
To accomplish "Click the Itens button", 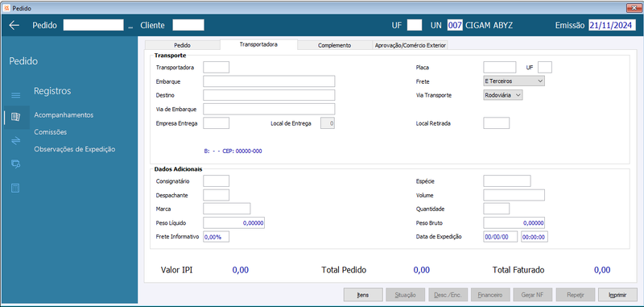I will tap(363, 295).
